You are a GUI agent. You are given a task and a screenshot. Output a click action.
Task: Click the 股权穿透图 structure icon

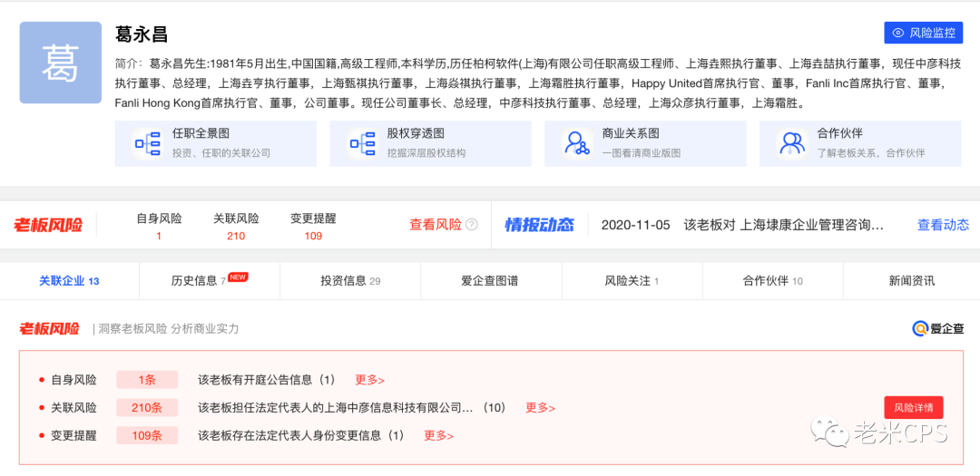pos(362,143)
